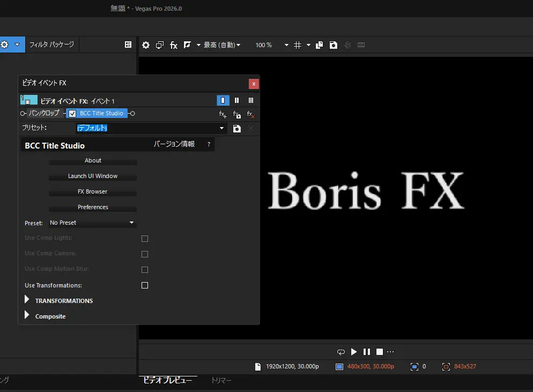The width and height of the screenshot is (533, 392).
Task: Open dropdown arrow next to blue gear
Action: [x=17, y=45]
